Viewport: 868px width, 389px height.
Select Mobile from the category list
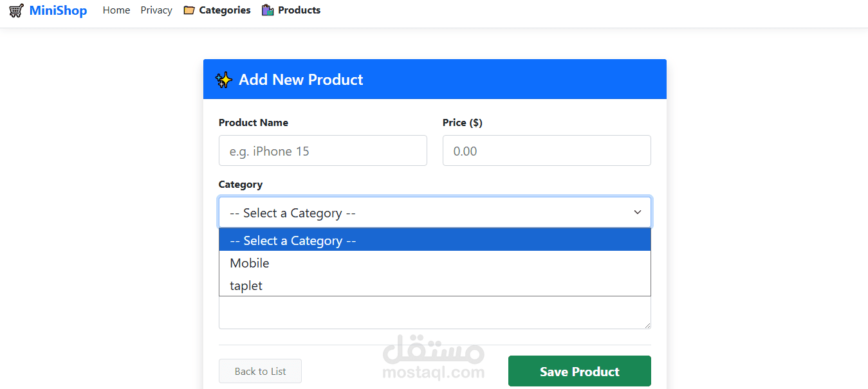click(250, 263)
